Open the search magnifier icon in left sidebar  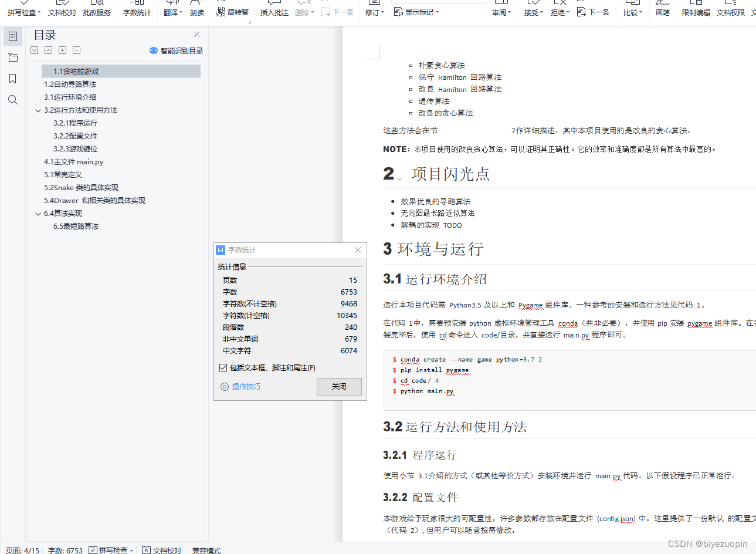13,100
